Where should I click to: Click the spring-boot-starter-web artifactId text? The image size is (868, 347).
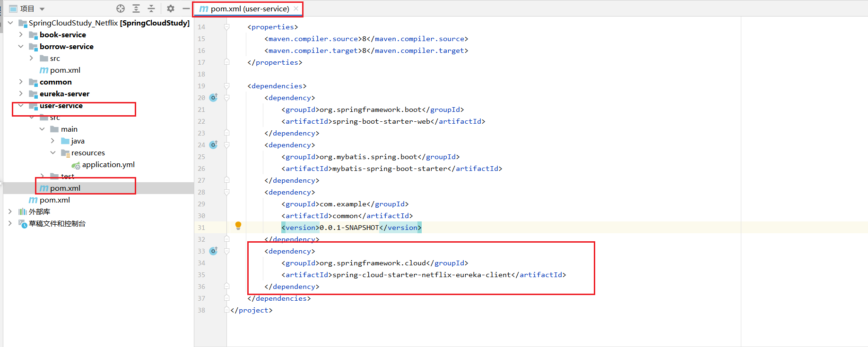click(381, 121)
